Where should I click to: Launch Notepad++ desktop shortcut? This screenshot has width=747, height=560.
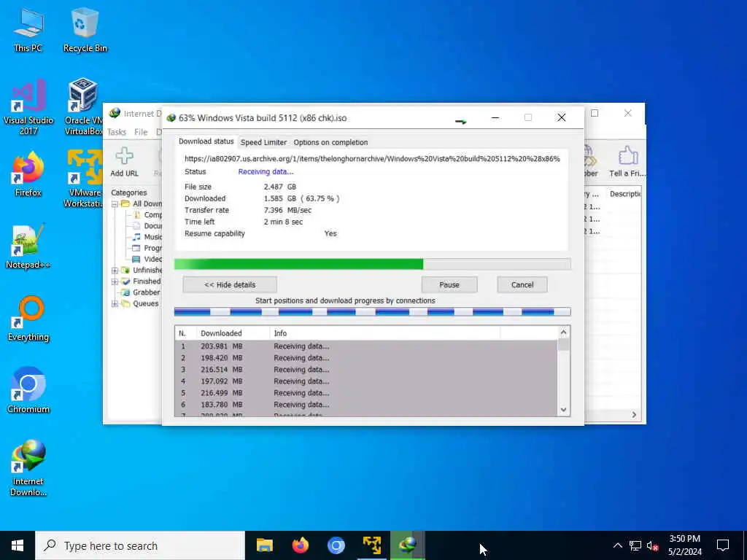tap(28, 246)
